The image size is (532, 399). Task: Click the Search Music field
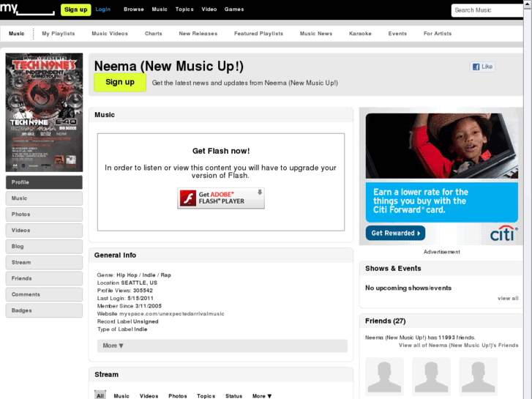click(x=487, y=10)
